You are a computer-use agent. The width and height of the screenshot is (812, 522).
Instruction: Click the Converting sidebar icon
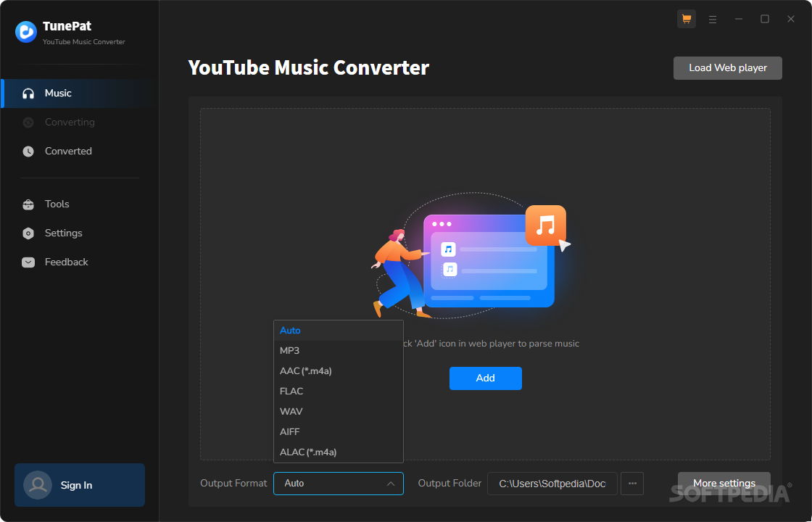pos(28,123)
